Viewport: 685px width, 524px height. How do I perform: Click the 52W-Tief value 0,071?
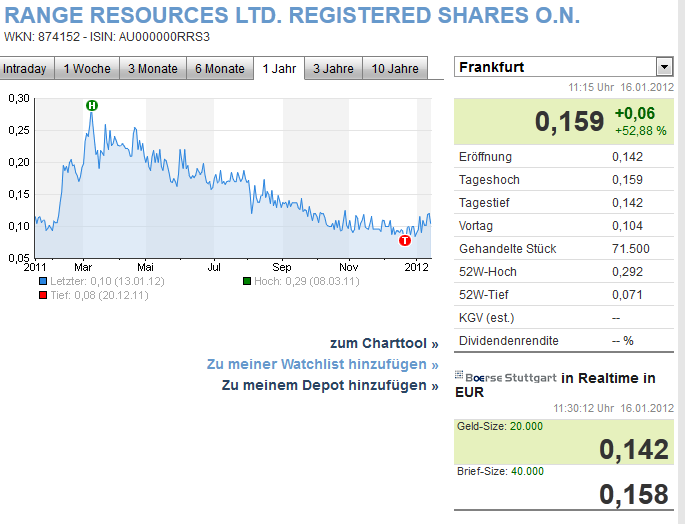tap(627, 295)
